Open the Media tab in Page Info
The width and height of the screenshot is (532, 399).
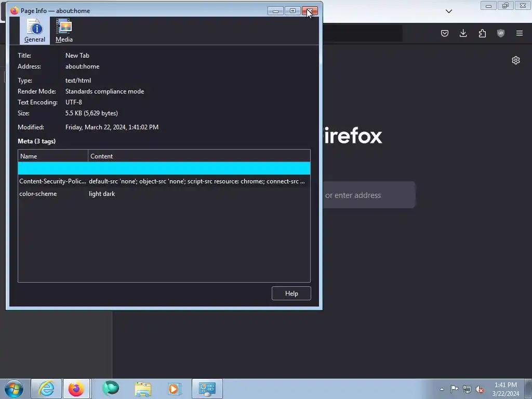(x=64, y=31)
